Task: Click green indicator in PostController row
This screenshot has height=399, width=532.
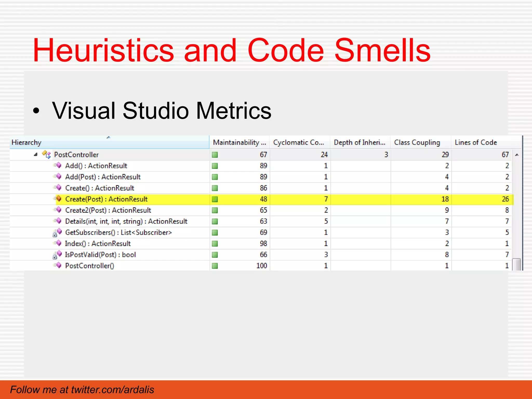Action: (215, 155)
